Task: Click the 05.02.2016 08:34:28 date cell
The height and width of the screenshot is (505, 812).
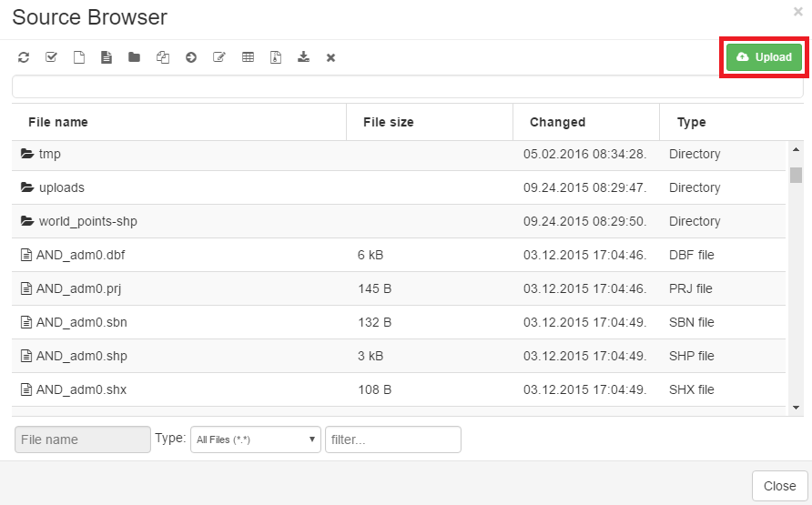Action: pyautogui.click(x=584, y=154)
